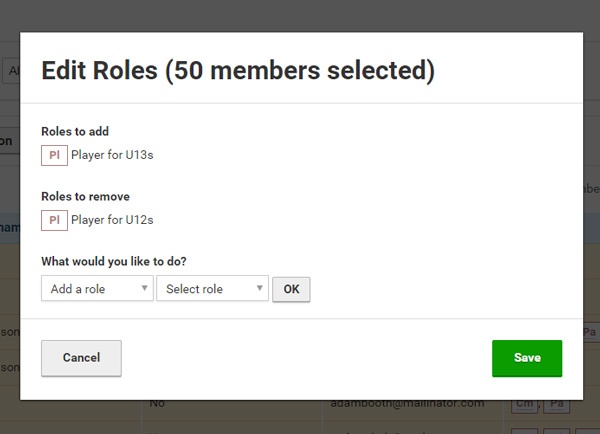This screenshot has height=434, width=600.
Task: Click the dimmed overlay above the dialog
Action: 300,15
